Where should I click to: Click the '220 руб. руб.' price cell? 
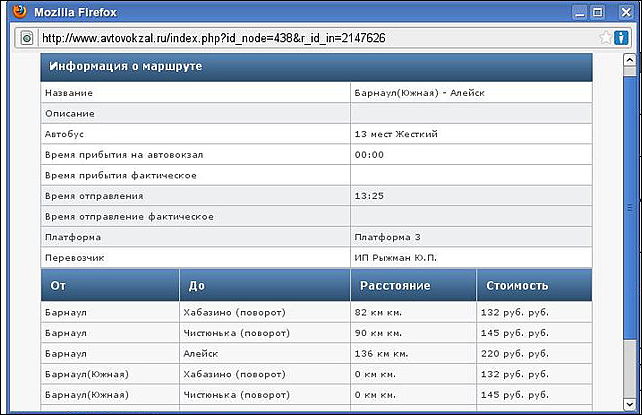514,353
